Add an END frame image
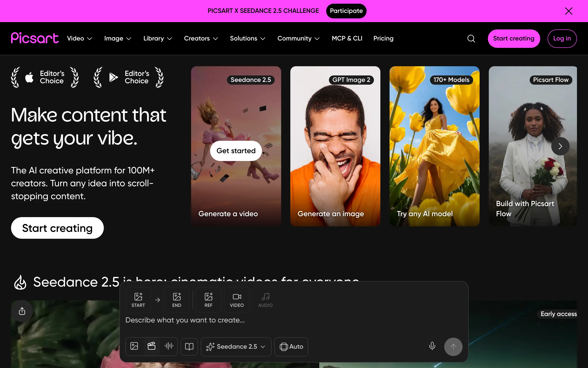 (x=177, y=300)
